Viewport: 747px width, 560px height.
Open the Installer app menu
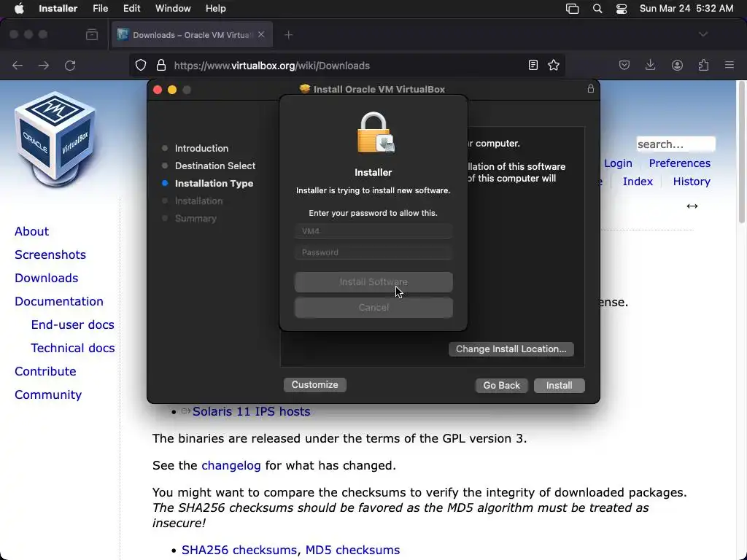click(58, 9)
